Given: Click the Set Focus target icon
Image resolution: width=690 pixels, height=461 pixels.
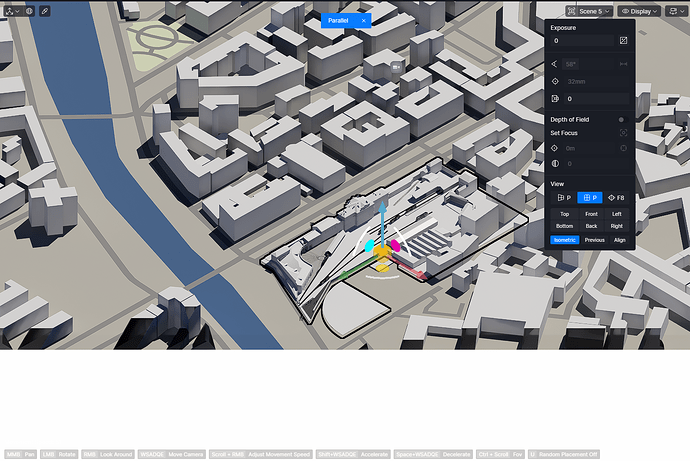Looking at the screenshot, I should coord(623,132).
